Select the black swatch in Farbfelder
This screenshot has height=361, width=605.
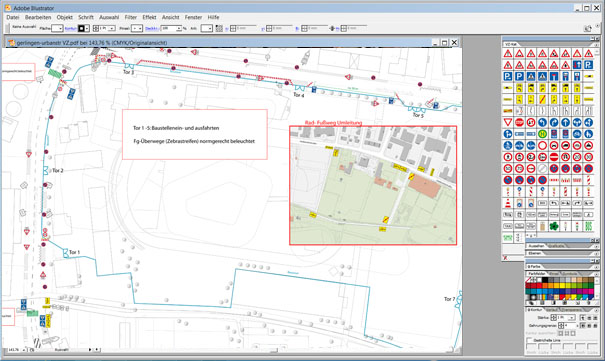[x=545, y=280]
